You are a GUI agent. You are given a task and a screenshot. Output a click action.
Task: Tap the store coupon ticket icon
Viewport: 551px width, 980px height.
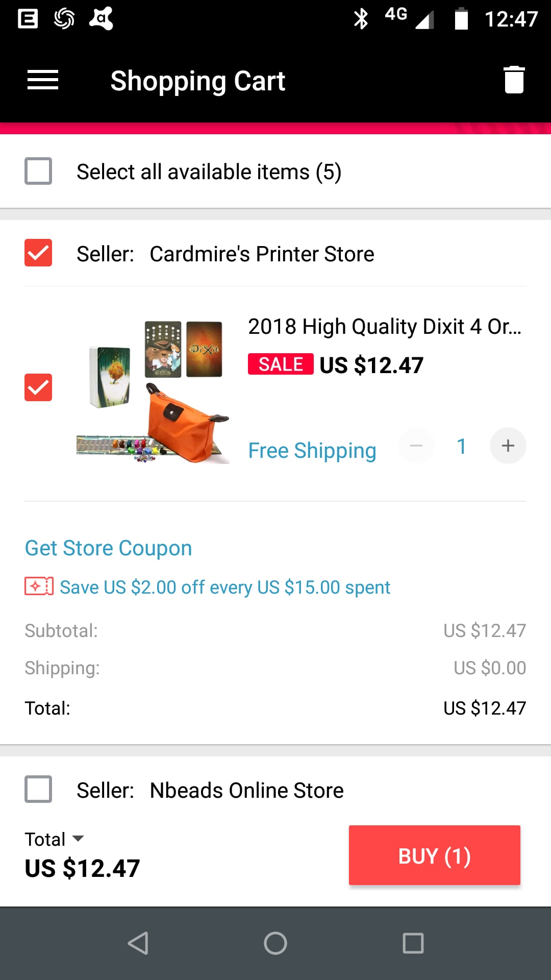point(39,586)
